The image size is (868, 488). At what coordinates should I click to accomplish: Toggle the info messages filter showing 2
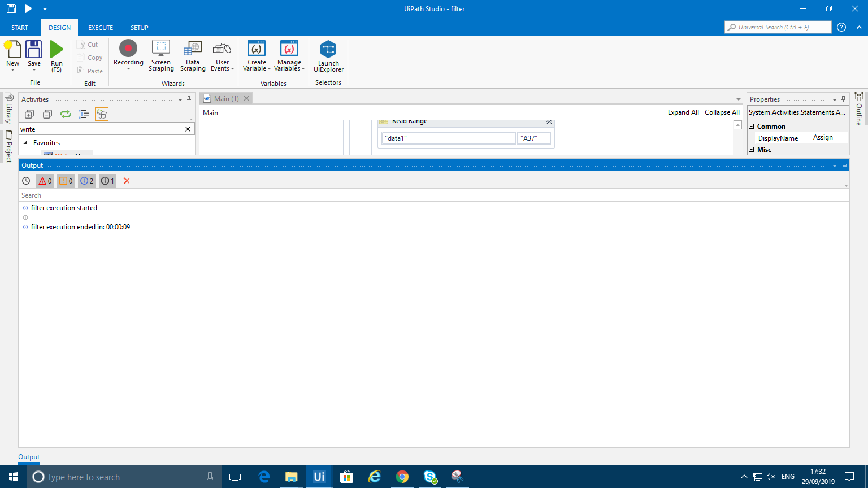pyautogui.click(x=86, y=181)
